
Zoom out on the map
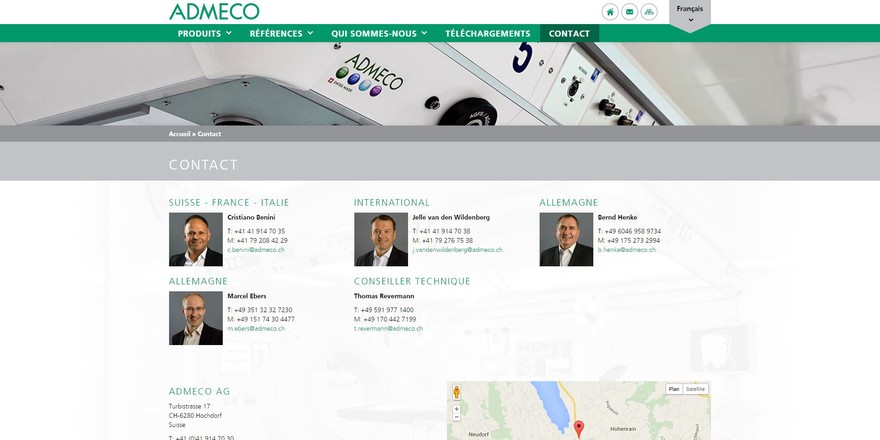point(456,417)
